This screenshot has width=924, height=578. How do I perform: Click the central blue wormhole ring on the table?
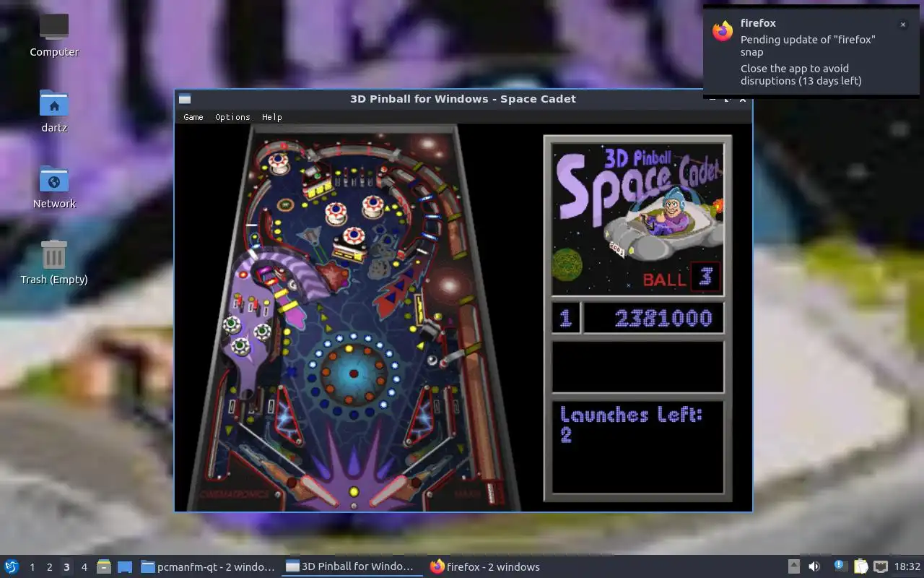[x=354, y=374]
